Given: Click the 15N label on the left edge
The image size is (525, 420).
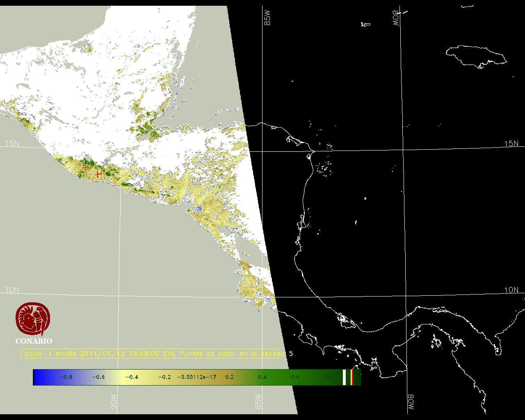Looking at the screenshot, I should (12, 144).
